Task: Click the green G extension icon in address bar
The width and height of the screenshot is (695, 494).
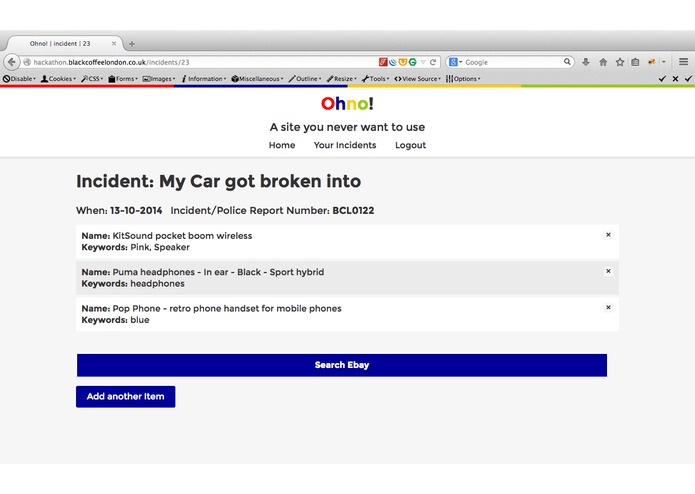Action: coord(413,62)
